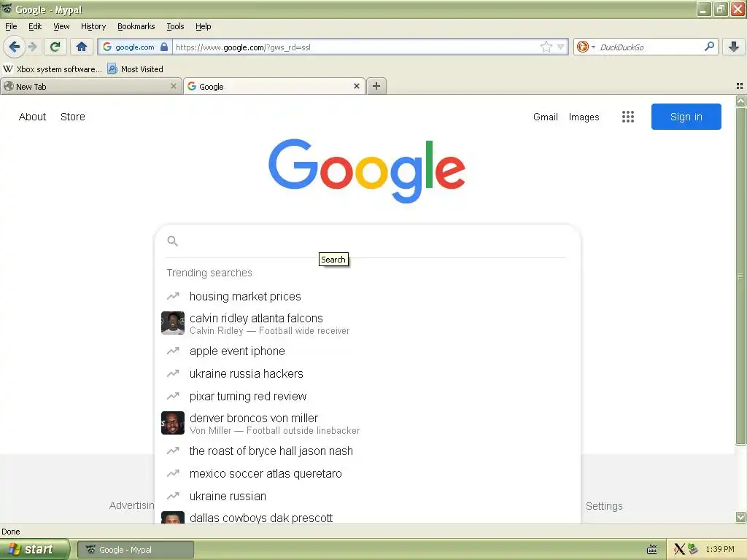Select 'housing market prices' suggestion
This screenshot has height=560, width=747.
pos(368,296)
